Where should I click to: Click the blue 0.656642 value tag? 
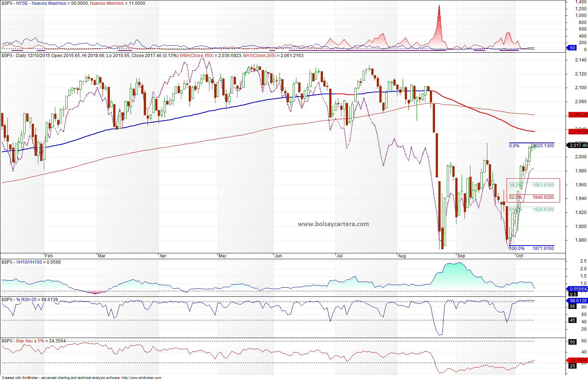(x=577, y=289)
